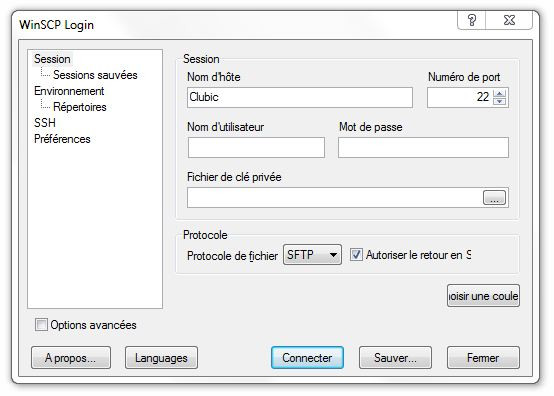
Task: Click the Languages button
Action: pyautogui.click(x=161, y=358)
